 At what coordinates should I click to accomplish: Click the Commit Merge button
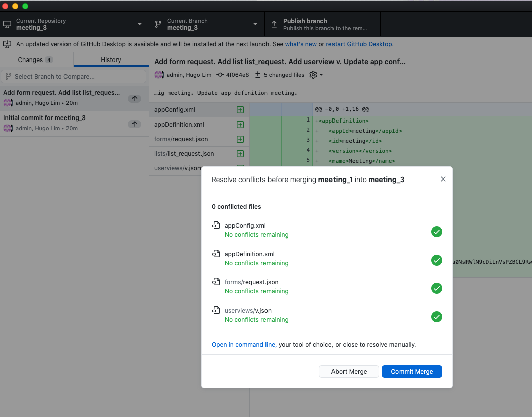click(412, 371)
